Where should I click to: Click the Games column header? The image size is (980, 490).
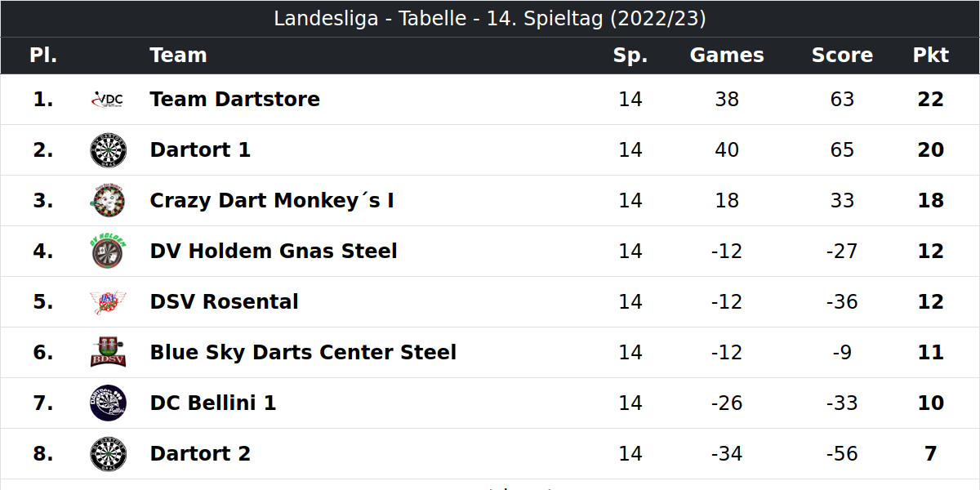click(x=727, y=56)
